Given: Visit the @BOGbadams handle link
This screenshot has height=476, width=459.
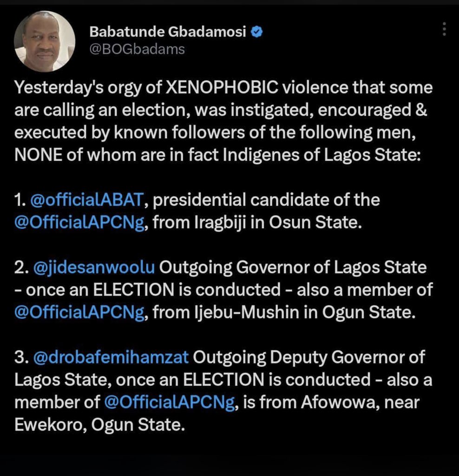Looking at the screenshot, I should 137,49.
